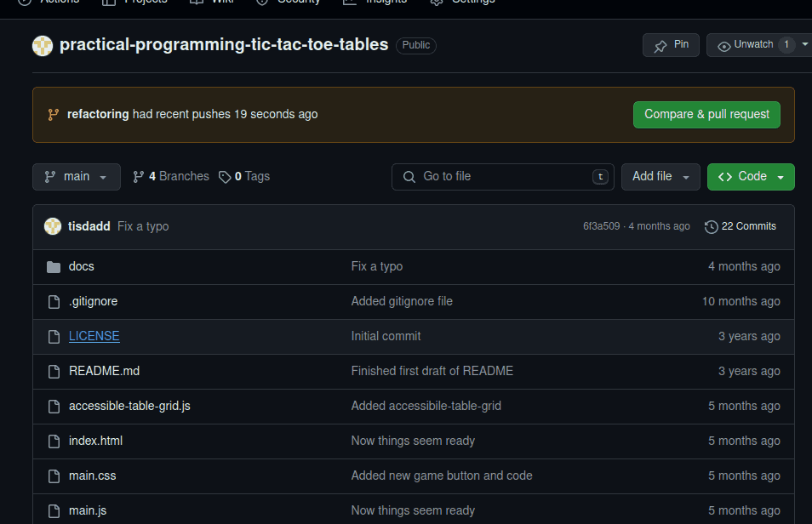This screenshot has width=812, height=524.
Task: Open the main branch selector dropdown
Action: (76, 176)
